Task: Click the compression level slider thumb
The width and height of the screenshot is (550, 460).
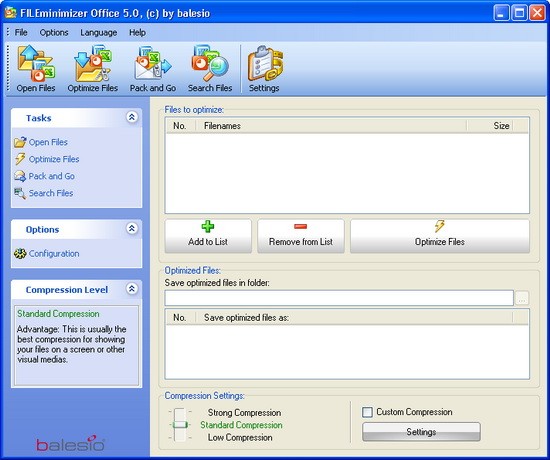Action: (180, 425)
